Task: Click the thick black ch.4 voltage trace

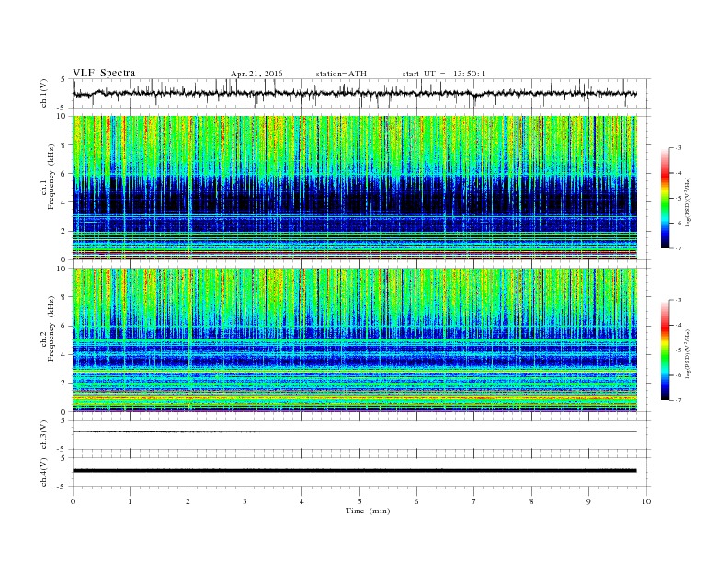Action: [354, 471]
